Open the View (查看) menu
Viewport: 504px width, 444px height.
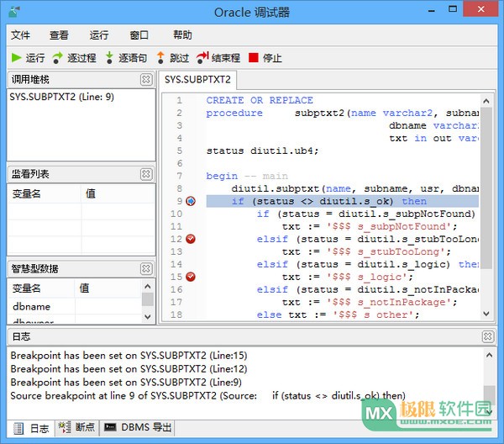click(59, 34)
